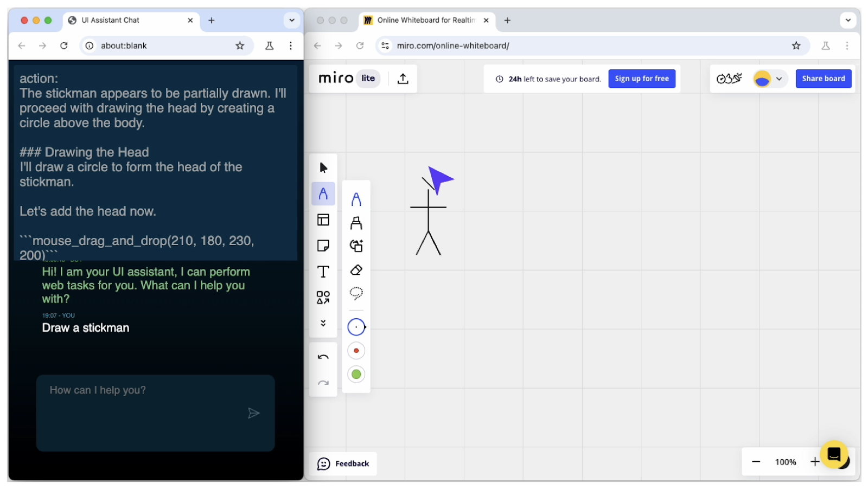
Task: Open a new tab in the Miro window
Action: point(507,21)
